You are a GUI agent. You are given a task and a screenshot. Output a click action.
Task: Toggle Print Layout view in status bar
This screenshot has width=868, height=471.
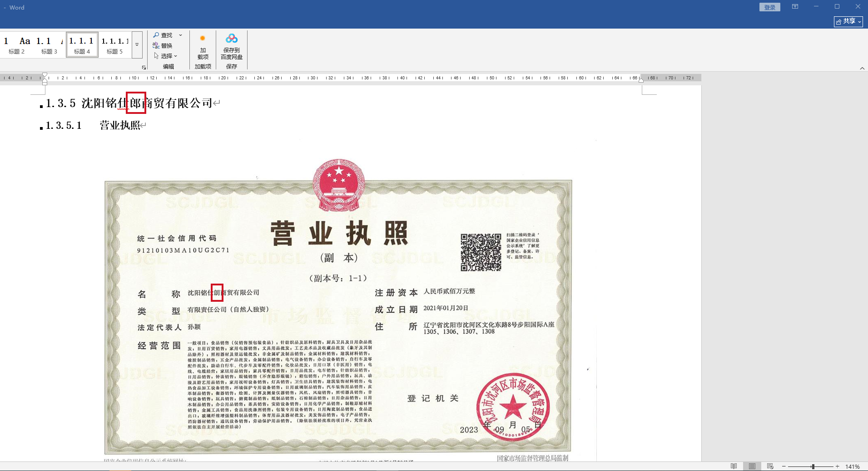pos(752,466)
